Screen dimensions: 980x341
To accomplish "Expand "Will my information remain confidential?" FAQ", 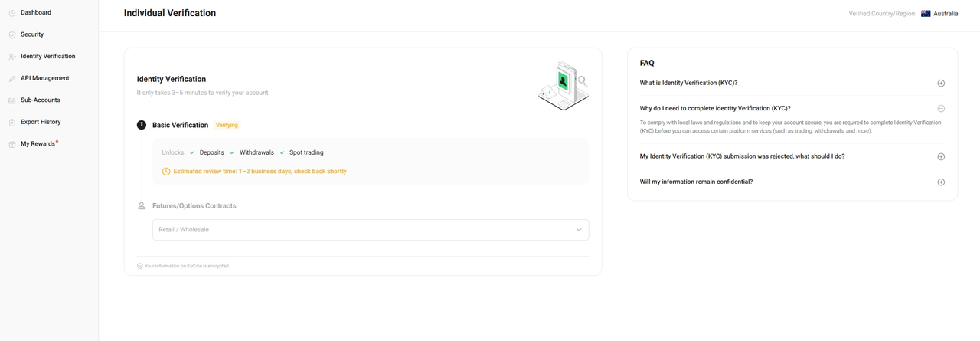I will tap(941, 182).
